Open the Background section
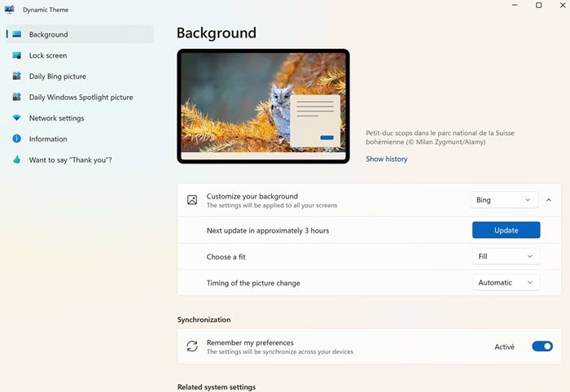Image resolution: width=570 pixels, height=392 pixels. 80,34
